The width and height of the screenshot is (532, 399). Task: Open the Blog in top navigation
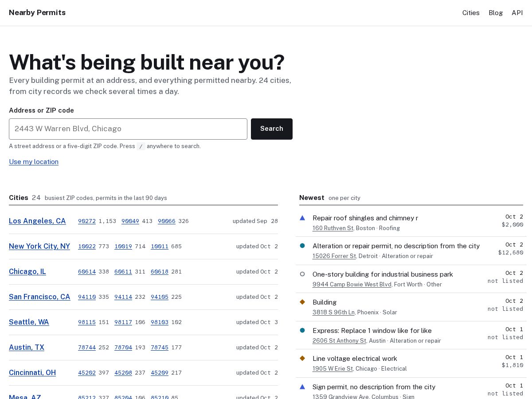[x=496, y=13]
